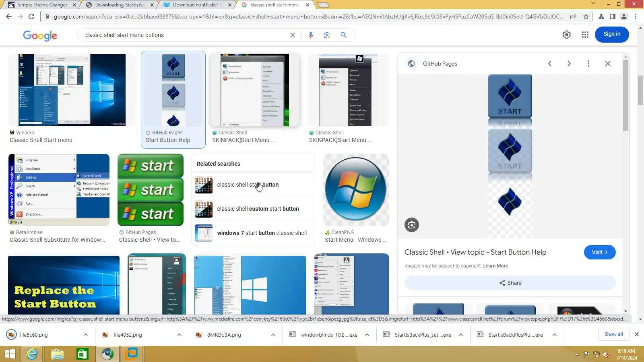Search windows 7 start button classic shell
644x362 pixels.
[253, 233]
